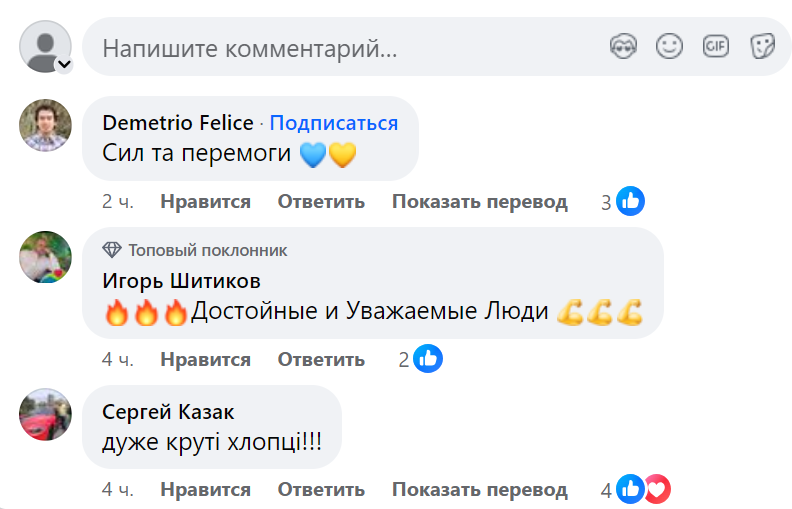
Task: Follow Demetrio Felice via Подписаться
Action: pyautogui.click(x=334, y=123)
